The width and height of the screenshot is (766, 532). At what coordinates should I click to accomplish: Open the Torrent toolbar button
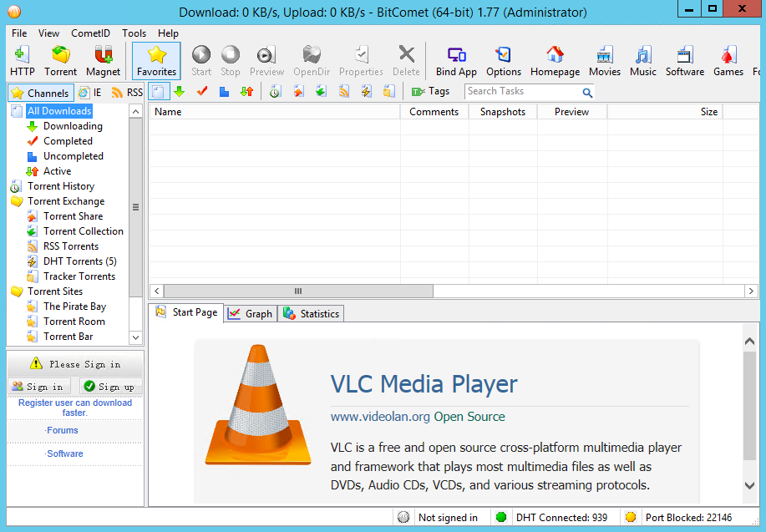click(61, 61)
